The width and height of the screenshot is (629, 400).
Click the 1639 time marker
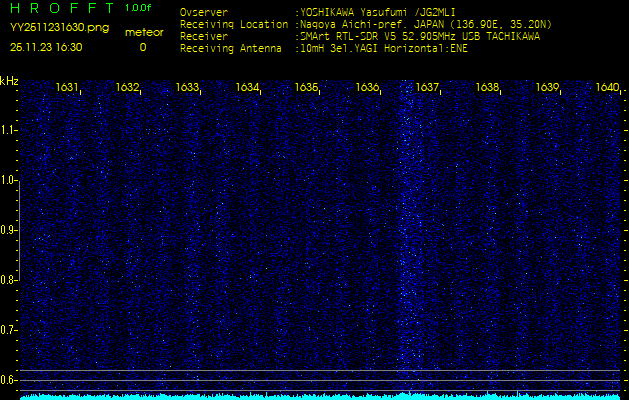click(x=547, y=88)
